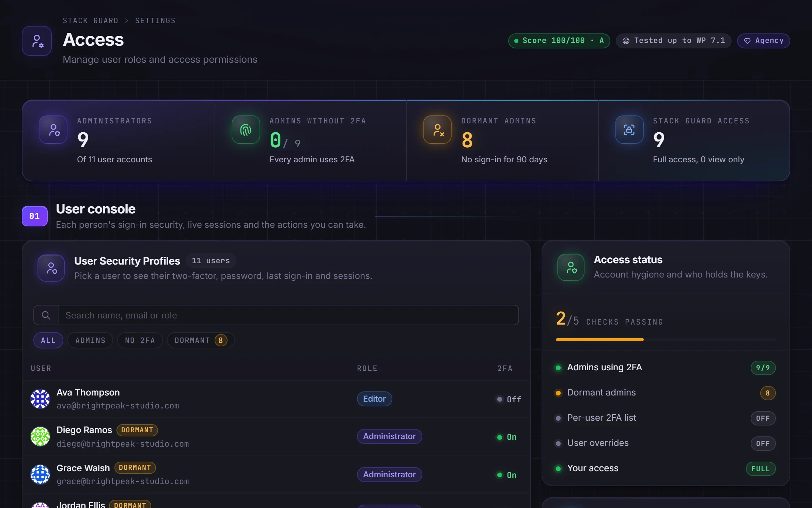
Task: Open Diego Ramos's user row
Action: click(x=276, y=437)
